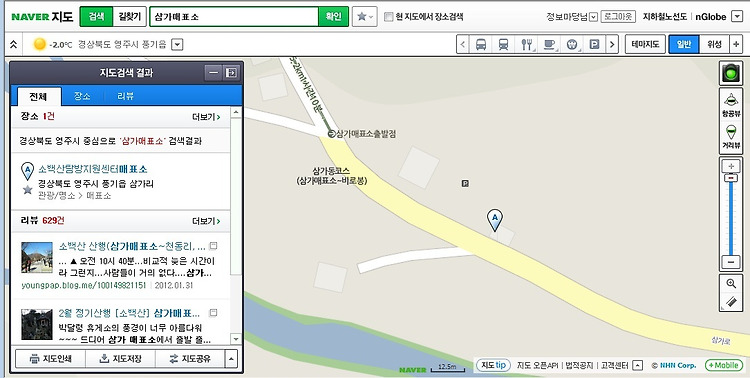
Task: Click the parking P layer icon
Action: pos(594,44)
